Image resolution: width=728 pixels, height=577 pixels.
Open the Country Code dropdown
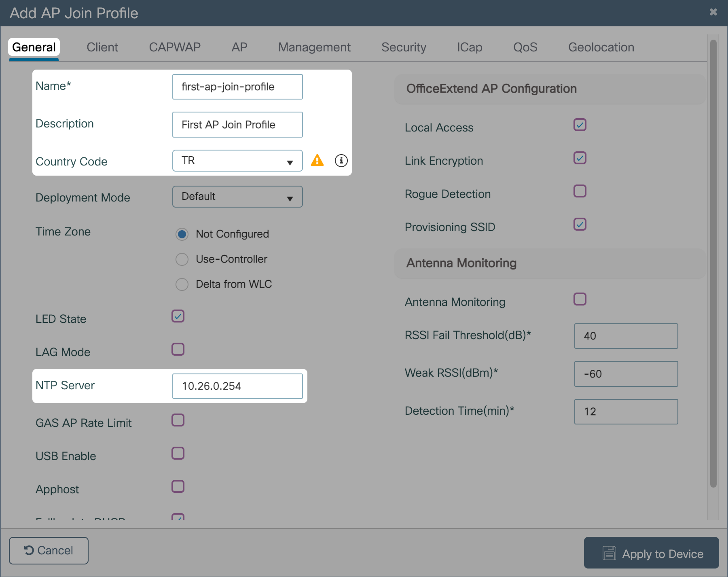click(237, 161)
